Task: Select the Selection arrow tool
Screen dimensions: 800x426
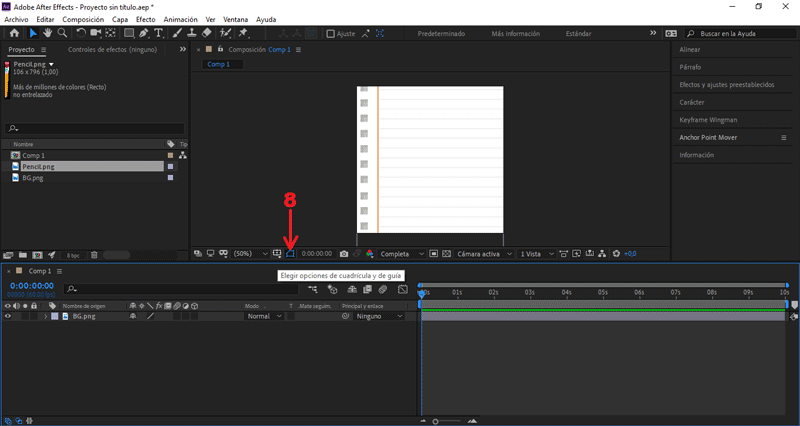Action: pyautogui.click(x=33, y=33)
